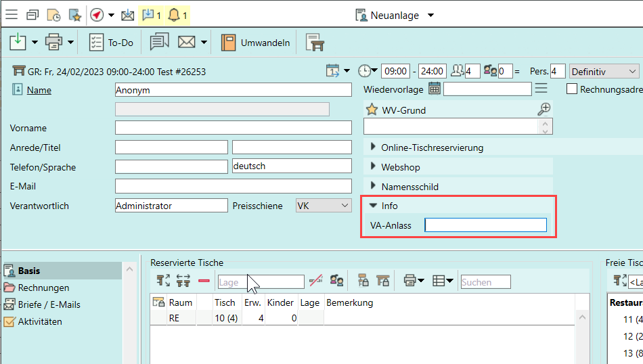This screenshot has width=643, height=364.
Task: Click the Umwandeln toolbar button
Action: (x=256, y=43)
